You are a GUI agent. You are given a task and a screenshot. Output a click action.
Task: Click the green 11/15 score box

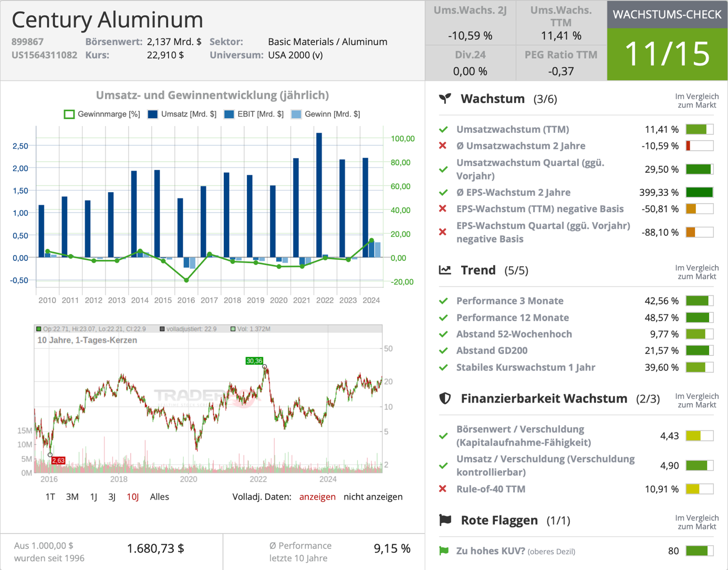coord(667,54)
